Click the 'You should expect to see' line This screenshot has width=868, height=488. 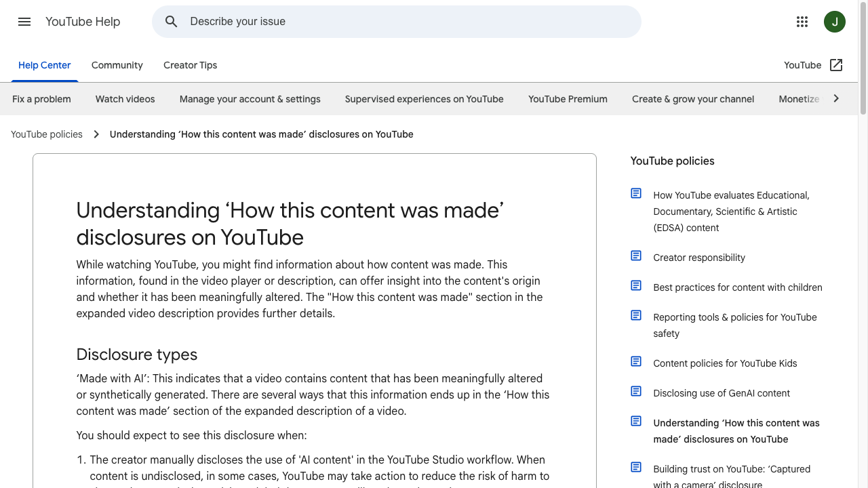click(x=192, y=435)
